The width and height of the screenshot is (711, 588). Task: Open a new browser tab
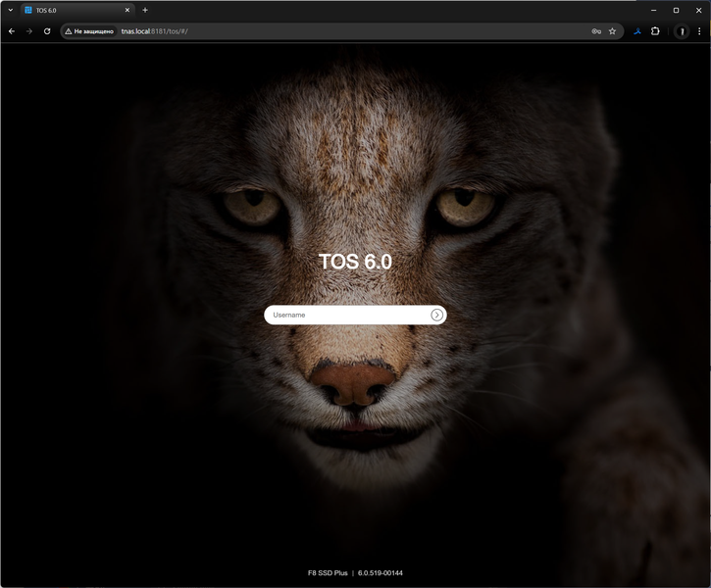pyautogui.click(x=145, y=10)
